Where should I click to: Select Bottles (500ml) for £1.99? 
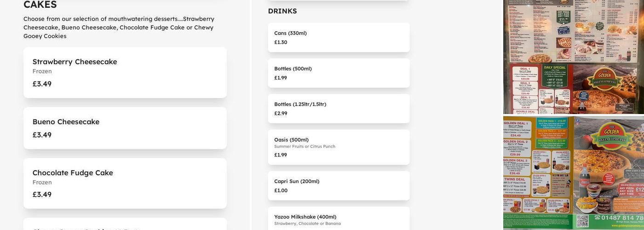pyautogui.click(x=339, y=73)
